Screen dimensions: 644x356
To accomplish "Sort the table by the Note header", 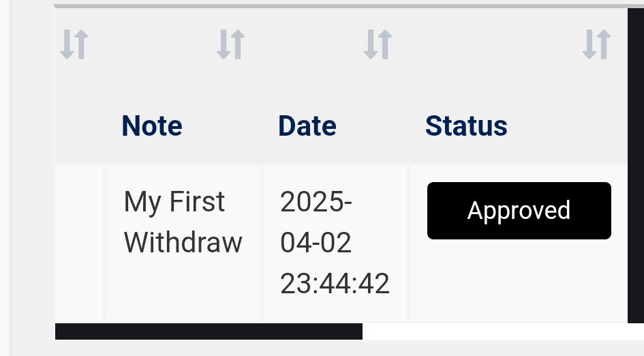I will click(x=152, y=126).
